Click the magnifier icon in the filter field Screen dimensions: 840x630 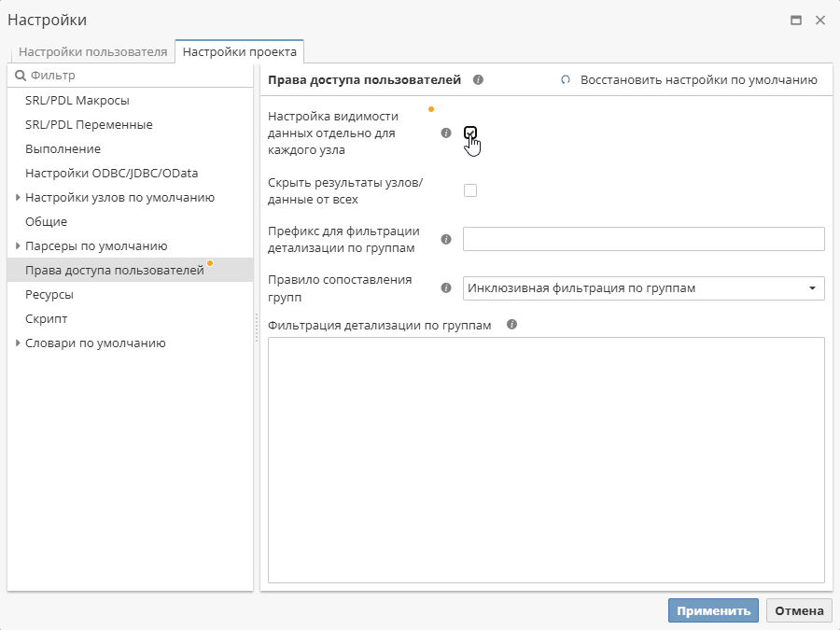pos(21,73)
